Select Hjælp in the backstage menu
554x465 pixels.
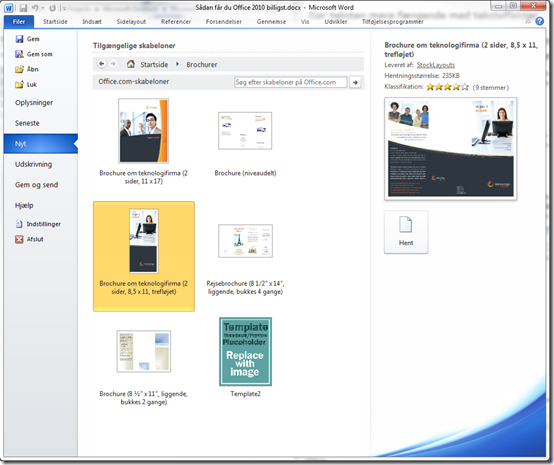pyautogui.click(x=41, y=205)
